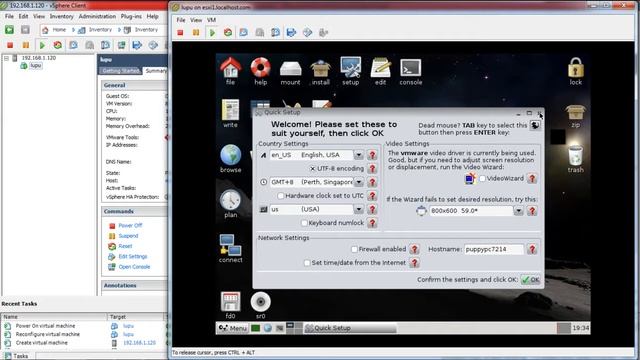The height and width of the screenshot is (360, 640).
Task: Open the 800x600 resolution dropdown
Action: tap(518, 211)
